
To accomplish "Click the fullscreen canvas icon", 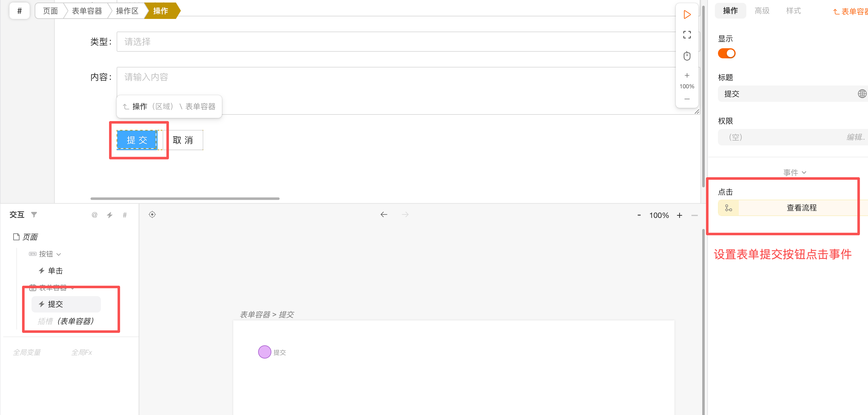I will point(687,35).
